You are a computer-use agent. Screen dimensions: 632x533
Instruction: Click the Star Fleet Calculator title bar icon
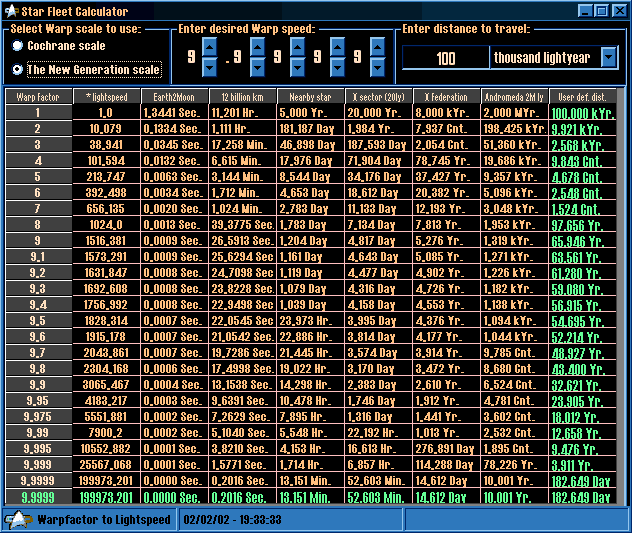pos(11,10)
